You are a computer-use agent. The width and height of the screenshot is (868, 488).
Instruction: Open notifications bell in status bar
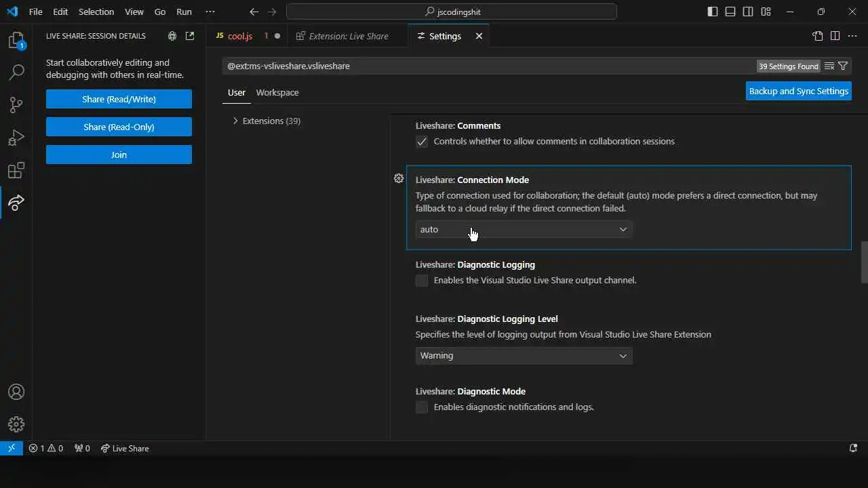click(x=853, y=448)
